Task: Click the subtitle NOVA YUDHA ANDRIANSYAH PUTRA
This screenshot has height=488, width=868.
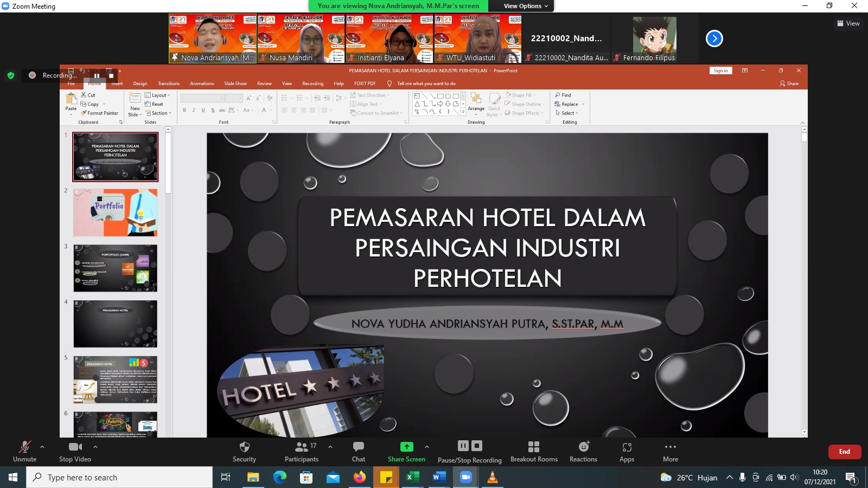Action: pyautogui.click(x=449, y=324)
